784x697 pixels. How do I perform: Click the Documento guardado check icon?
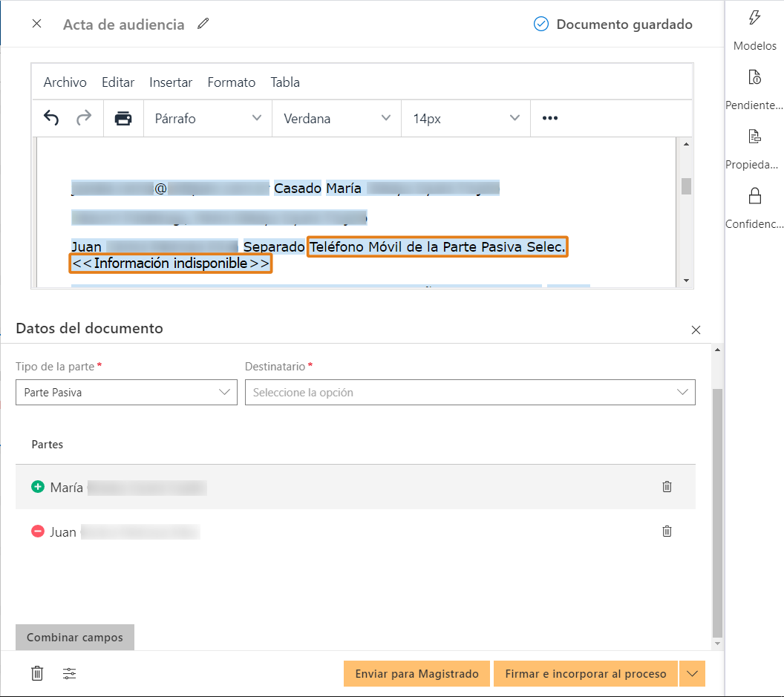point(541,24)
